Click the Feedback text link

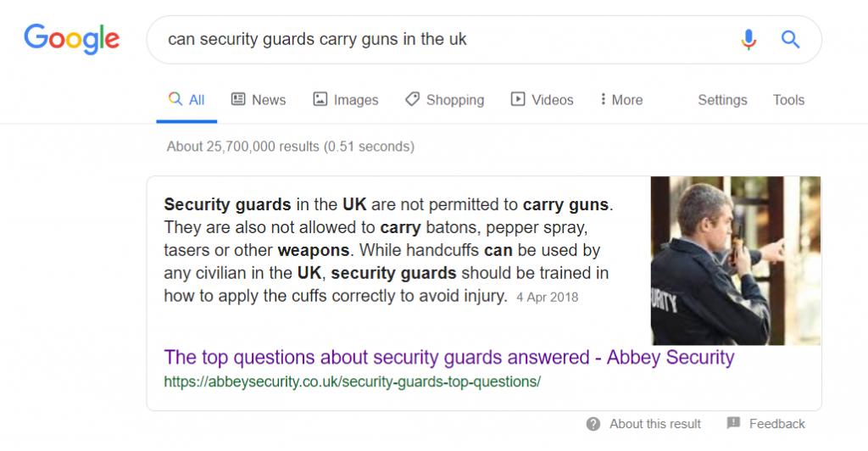point(776,424)
